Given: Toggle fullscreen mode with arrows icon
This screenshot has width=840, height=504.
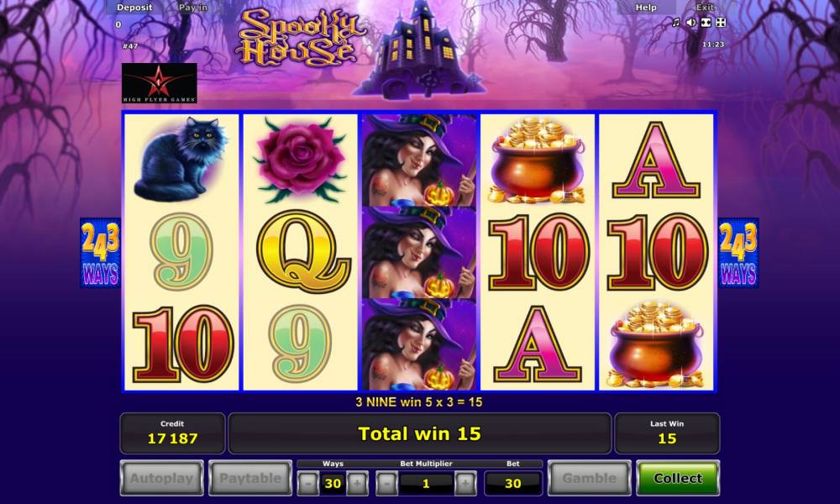Looking at the screenshot, I should coord(721,22).
